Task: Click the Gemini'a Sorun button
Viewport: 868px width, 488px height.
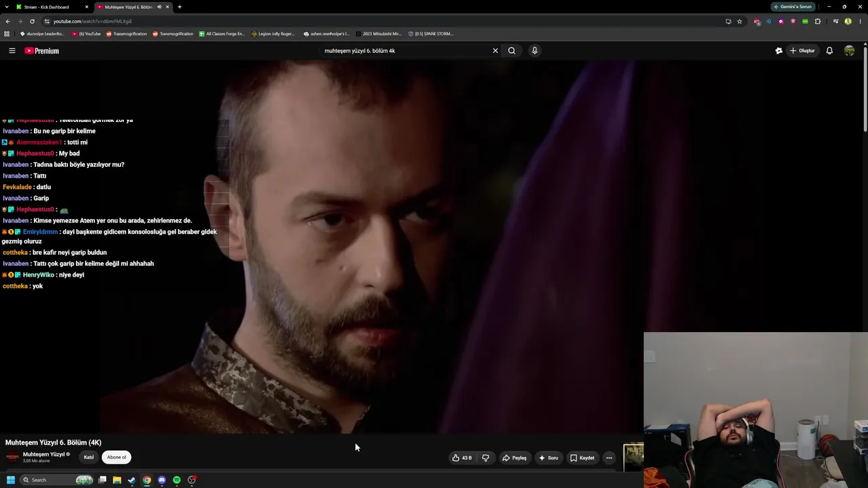Action: [x=793, y=7]
